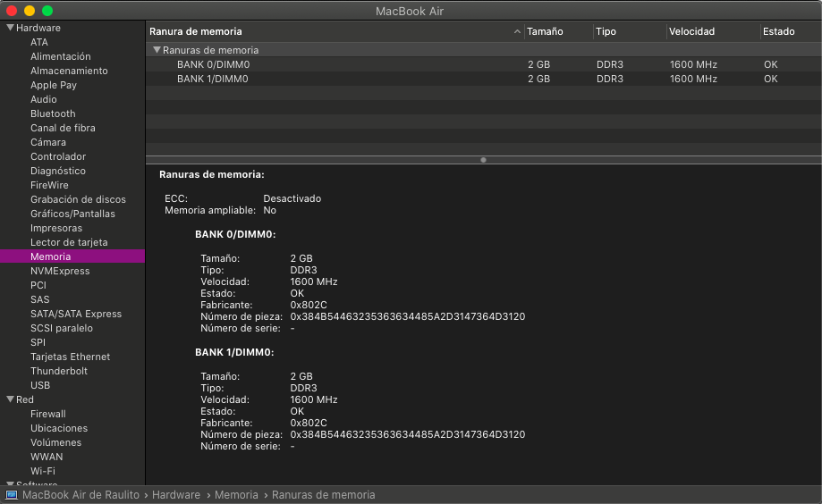
Task: Open WWAN under Red
Action: click(47, 457)
